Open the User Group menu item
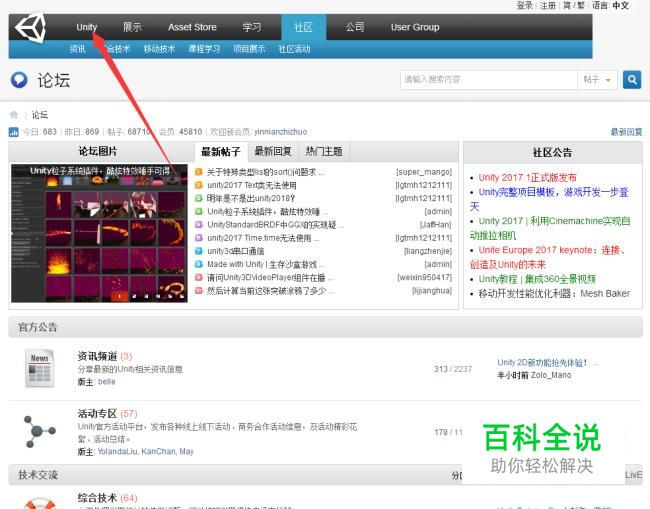Screen dimensions: 650x509 (x=415, y=27)
